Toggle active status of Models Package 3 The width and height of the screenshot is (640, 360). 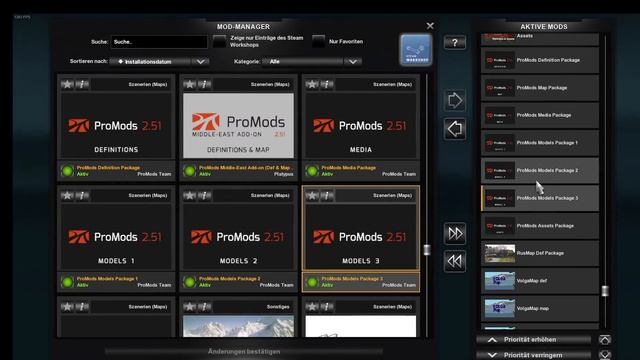pyautogui.click(x=312, y=282)
